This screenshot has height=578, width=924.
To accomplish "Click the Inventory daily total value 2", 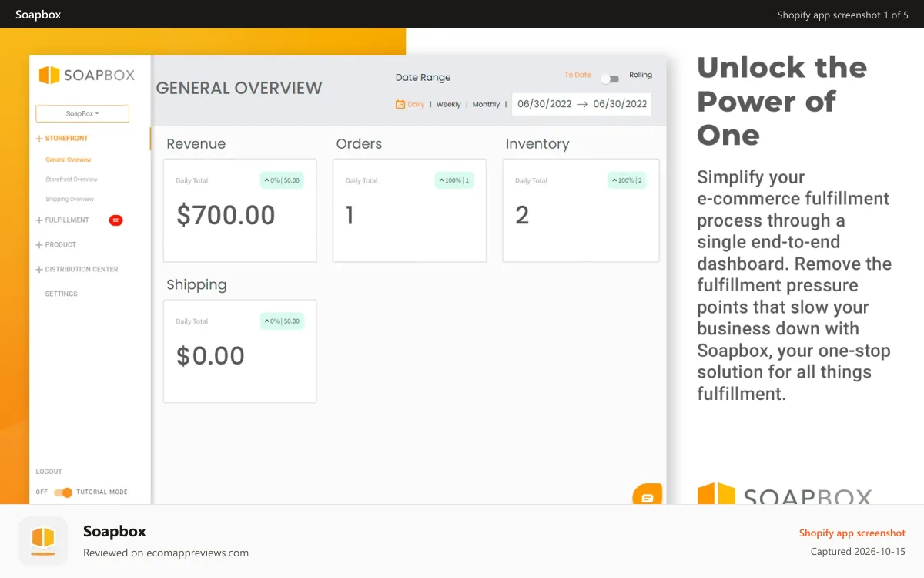I will [x=522, y=216].
